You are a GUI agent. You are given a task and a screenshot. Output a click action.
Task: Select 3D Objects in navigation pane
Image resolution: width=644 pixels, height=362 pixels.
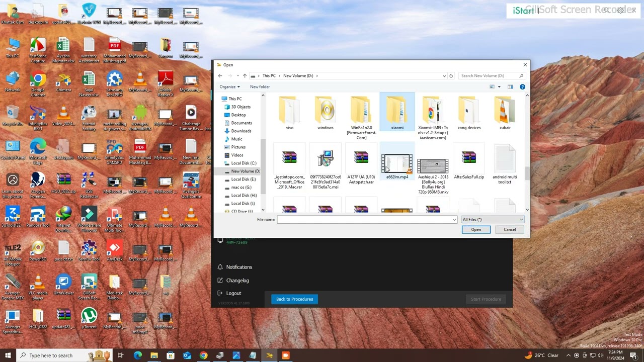click(240, 107)
